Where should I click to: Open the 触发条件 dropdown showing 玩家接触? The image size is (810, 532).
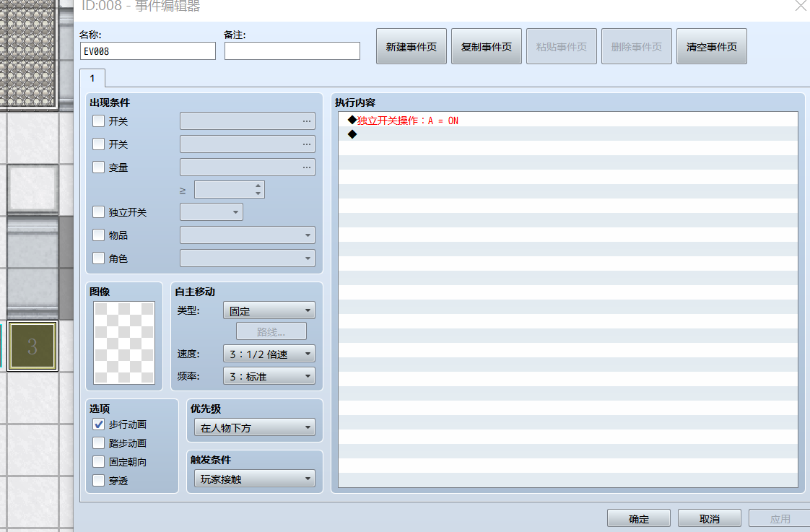coord(255,479)
